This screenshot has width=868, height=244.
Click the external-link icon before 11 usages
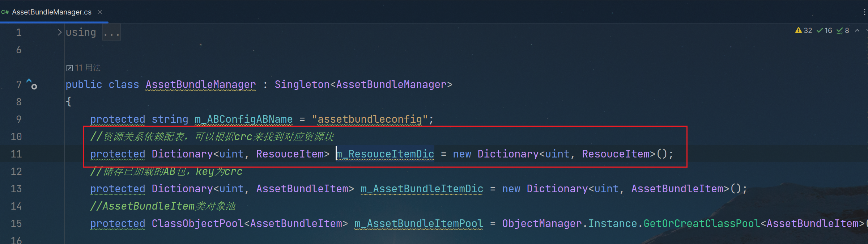tap(69, 68)
